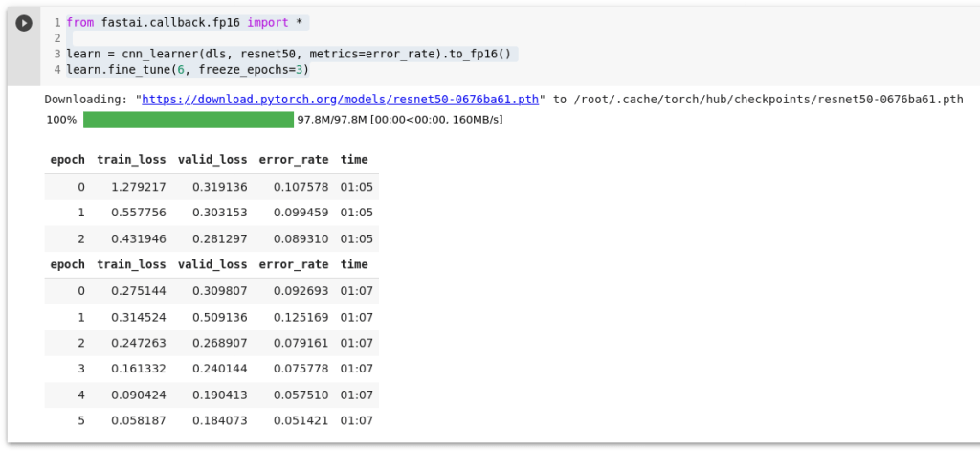Select valid_loss value 0.509136
The width and height of the screenshot is (980, 451).
click(219, 317)
